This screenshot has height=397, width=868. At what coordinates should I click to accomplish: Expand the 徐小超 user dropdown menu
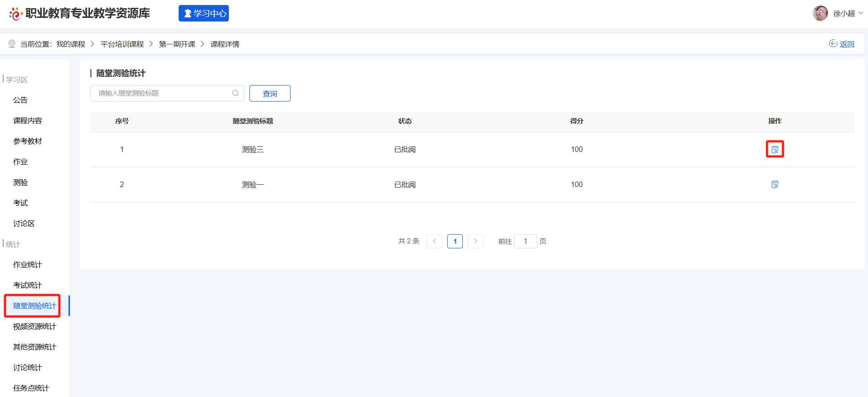point(861,13)
